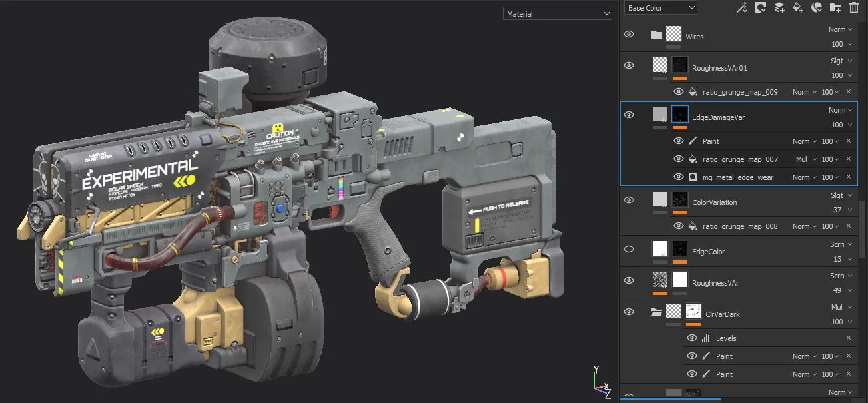Show the hidden EdgeColor layer
This screenshot has width=868, height=403.
coord(629,250)
